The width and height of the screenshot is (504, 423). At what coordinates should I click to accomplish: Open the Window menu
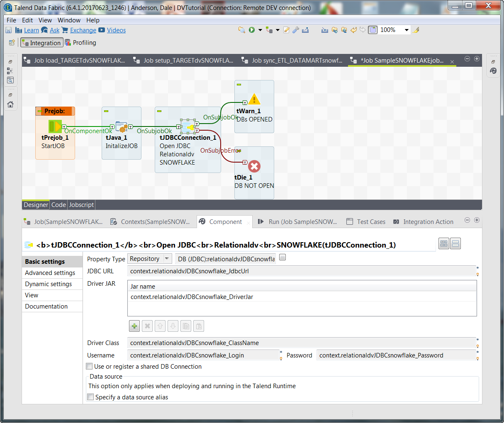(x=69, y=20)
